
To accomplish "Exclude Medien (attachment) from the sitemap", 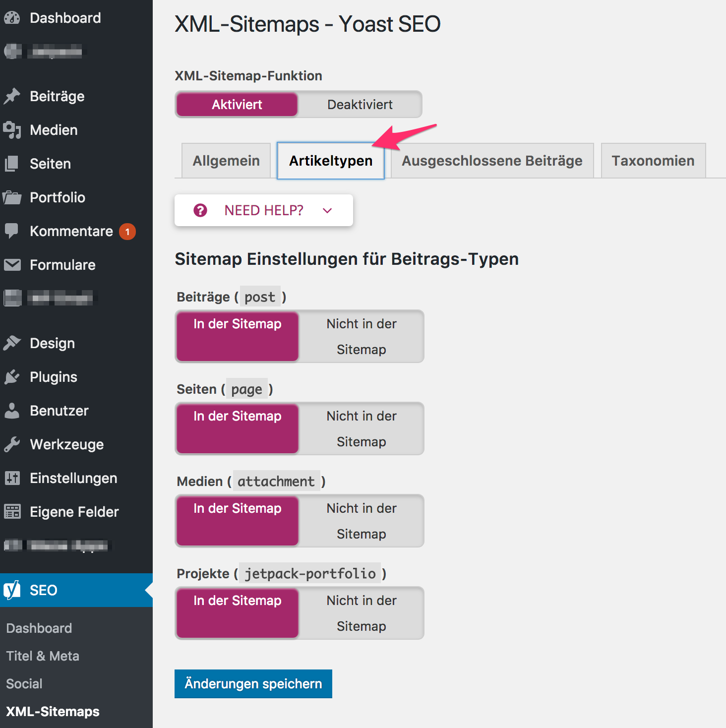I will click(362, 521).
